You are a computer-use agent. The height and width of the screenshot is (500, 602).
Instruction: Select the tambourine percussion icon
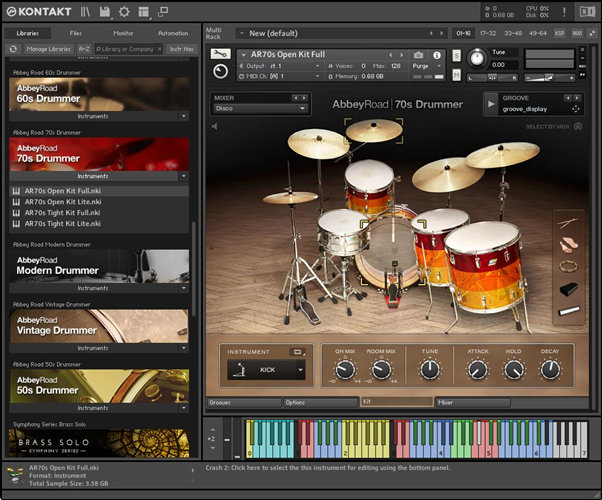[568, 266]
